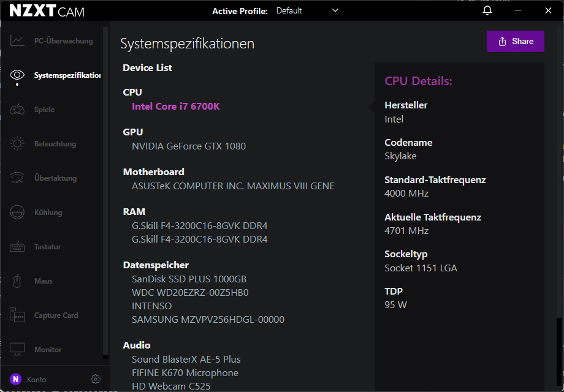Open Spiele via the gamepad icon
The height and width of the screenshot is (392, 564).
pyautogui.click(x=17, y=110)
